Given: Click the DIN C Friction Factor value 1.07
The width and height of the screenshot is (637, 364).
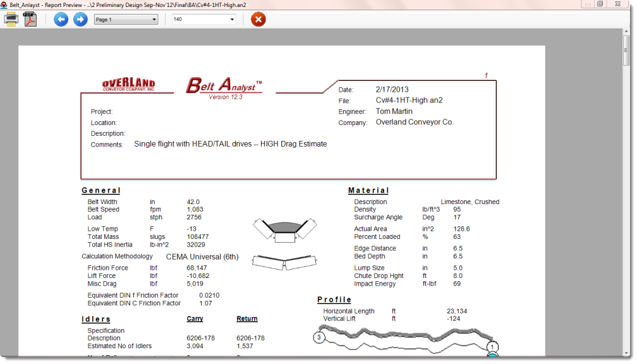Looking at the screenshot, I should [x=205, y=303].
